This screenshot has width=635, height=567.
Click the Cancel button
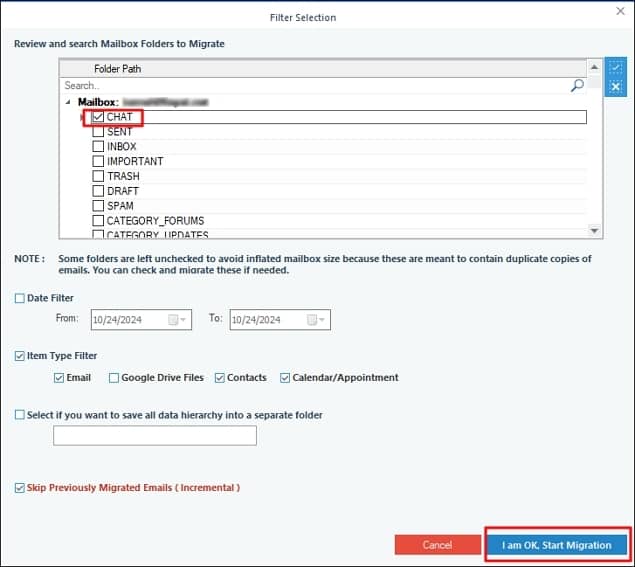pyautogui.click(x=438, y=545)
